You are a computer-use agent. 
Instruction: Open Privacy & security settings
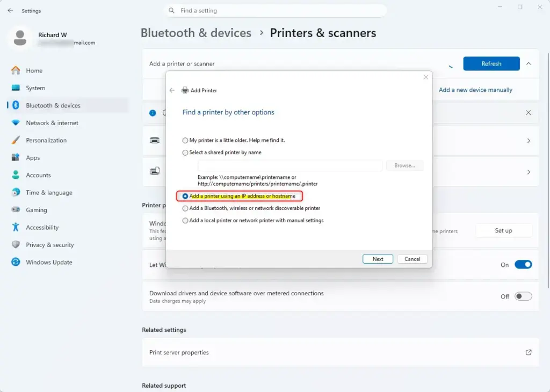tap(49, 245)
